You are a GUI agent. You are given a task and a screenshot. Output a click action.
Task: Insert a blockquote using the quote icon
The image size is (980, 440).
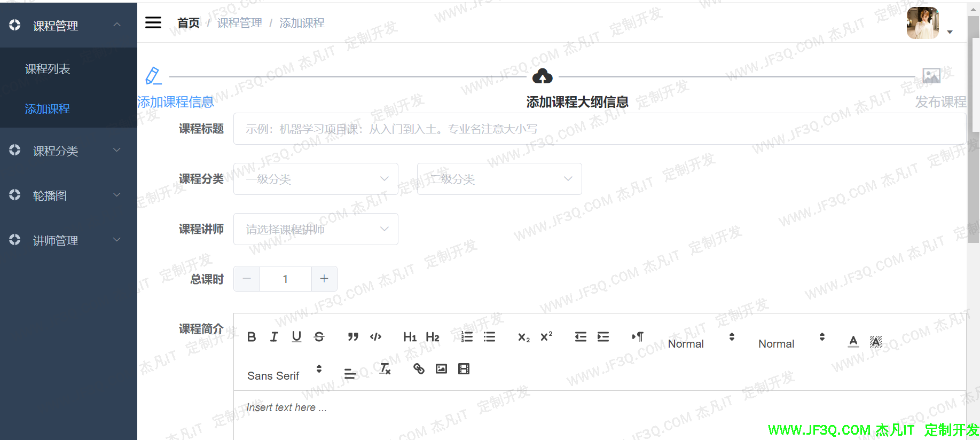tap(353, 337)
